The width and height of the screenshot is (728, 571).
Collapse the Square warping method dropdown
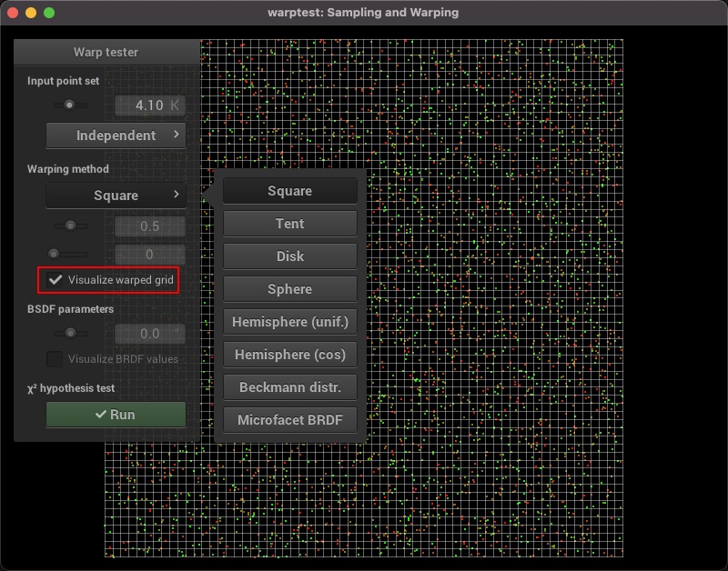point(116,195)
